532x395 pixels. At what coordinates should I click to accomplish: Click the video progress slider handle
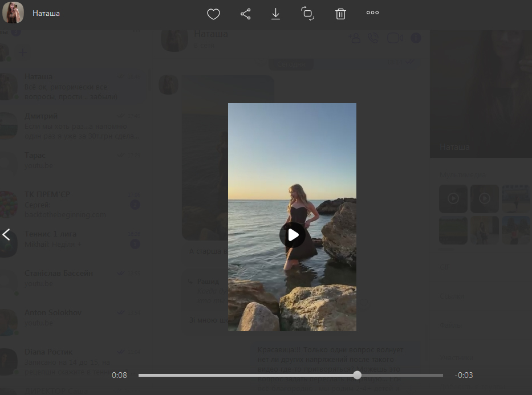tap(357, 375)
